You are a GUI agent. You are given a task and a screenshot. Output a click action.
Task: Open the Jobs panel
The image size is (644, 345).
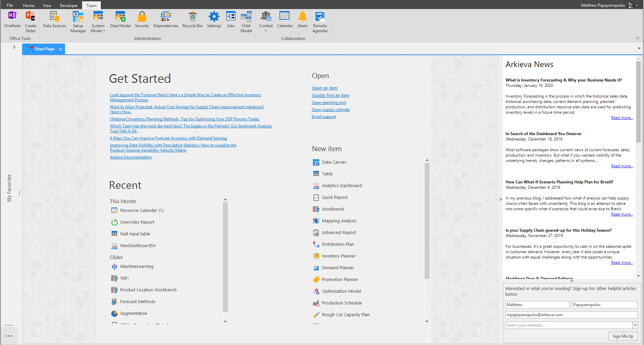click(231, 20)
